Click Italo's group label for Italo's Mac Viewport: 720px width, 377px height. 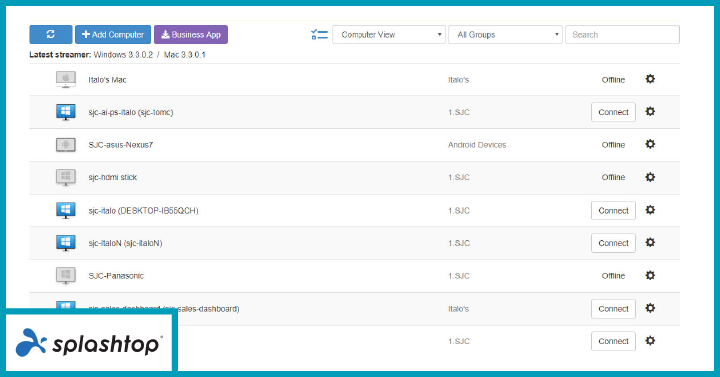click(x=459, y=80)
